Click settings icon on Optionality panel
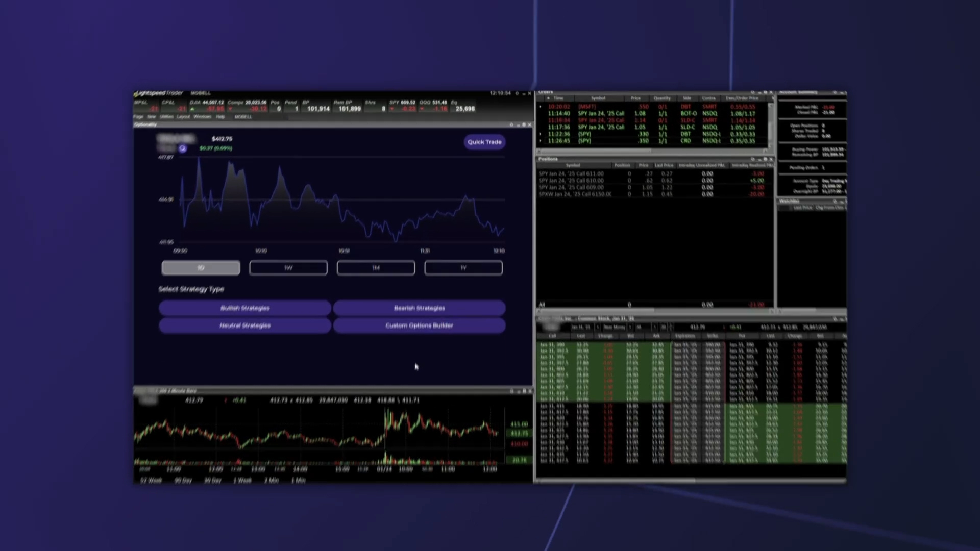 point(511,125)
